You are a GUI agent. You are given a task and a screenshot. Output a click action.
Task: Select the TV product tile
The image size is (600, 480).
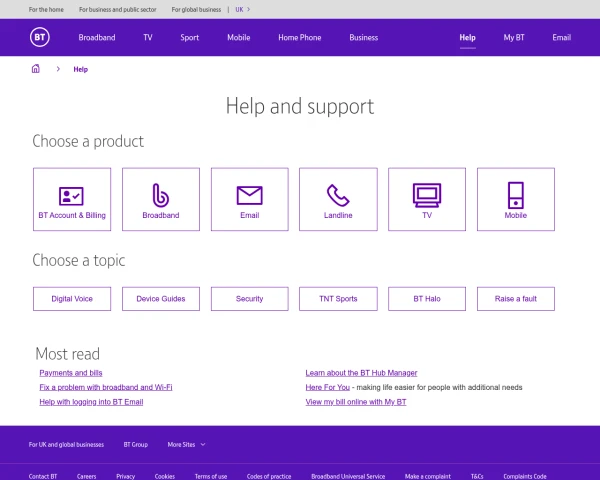tap(427, 199)
